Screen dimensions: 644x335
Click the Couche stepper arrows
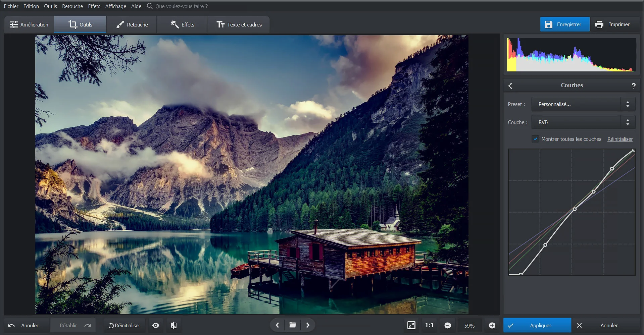click(x=628, y=122)
